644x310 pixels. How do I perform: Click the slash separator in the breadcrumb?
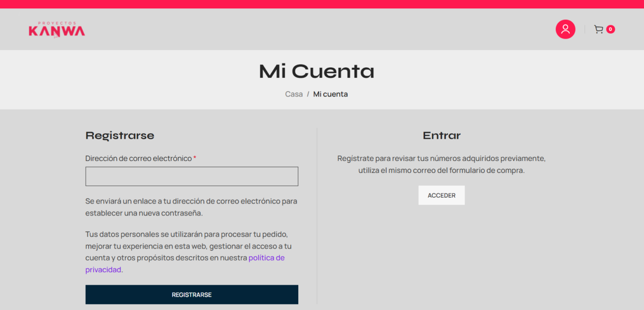click(x=308, y=94)
